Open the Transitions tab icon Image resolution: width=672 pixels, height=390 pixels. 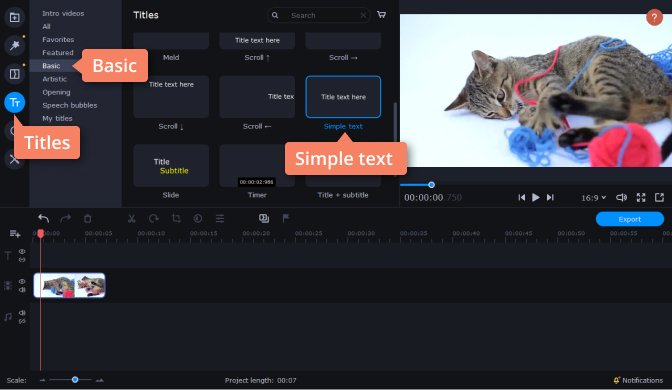(x=15, y=74)
